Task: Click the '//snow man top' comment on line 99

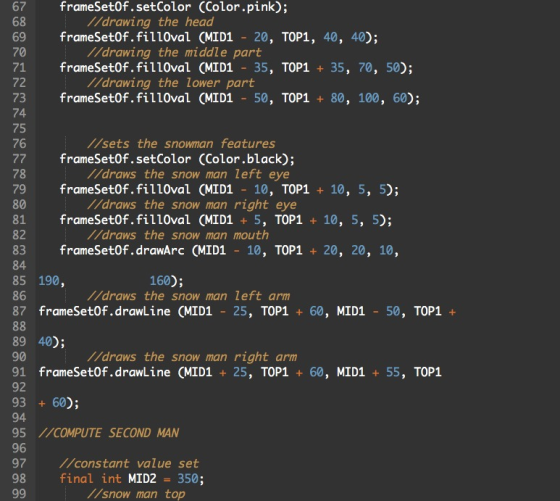Action: pyautogui.click(x=136, y=494)
